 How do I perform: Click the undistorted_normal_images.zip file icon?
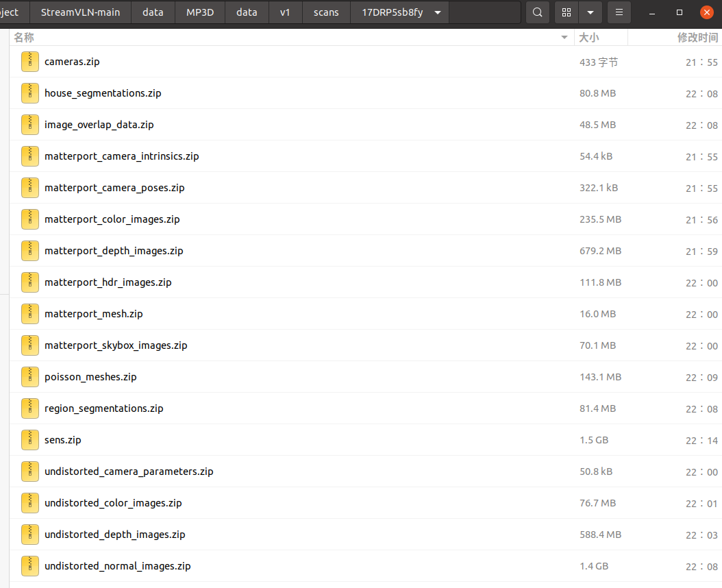30,566
